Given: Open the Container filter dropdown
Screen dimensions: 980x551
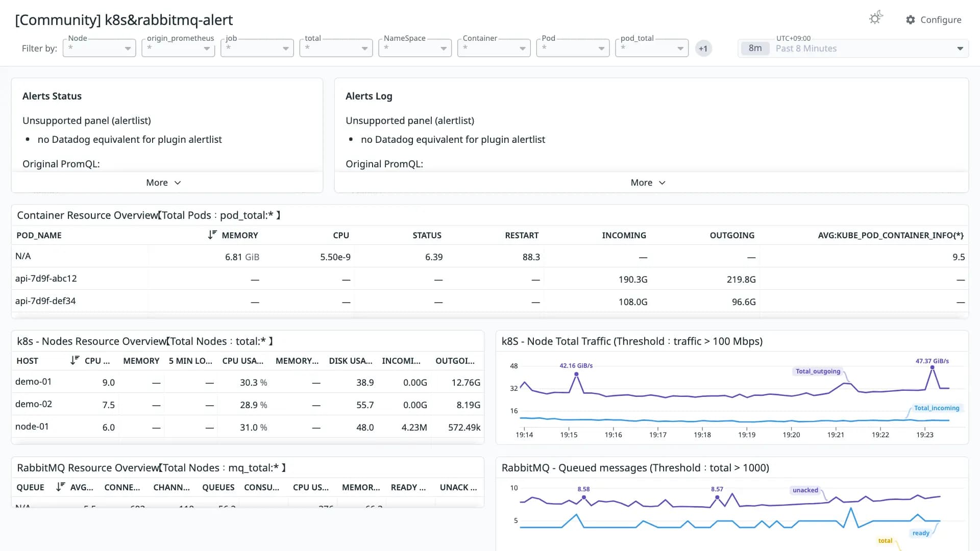Looking at the screenshot, I should coord(494,48).
